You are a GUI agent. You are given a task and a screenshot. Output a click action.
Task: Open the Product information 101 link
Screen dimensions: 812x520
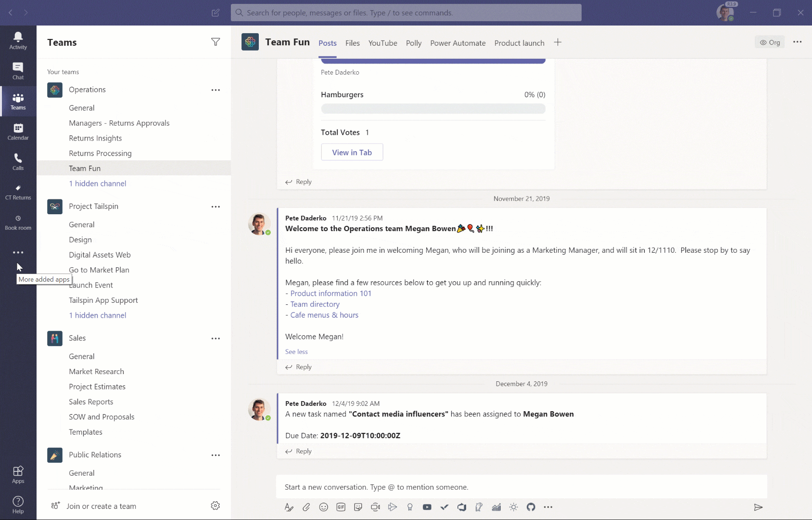(331, 294)
